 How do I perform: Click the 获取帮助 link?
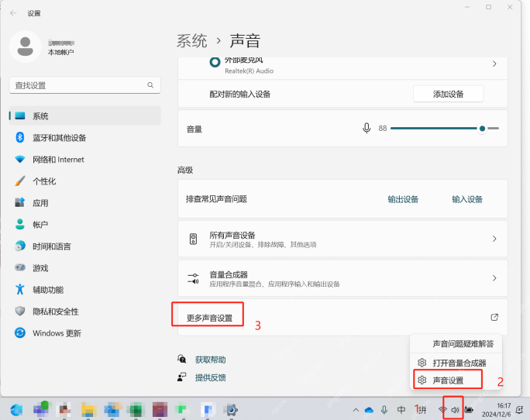(x=210, y=360)
